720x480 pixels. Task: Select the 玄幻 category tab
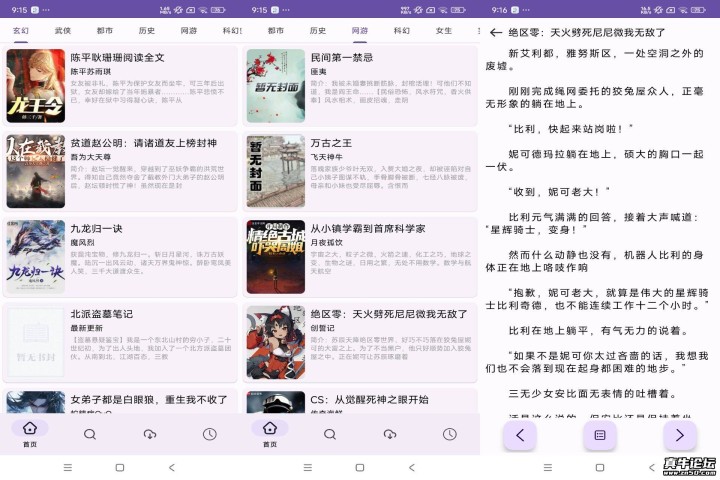[21, 31]
